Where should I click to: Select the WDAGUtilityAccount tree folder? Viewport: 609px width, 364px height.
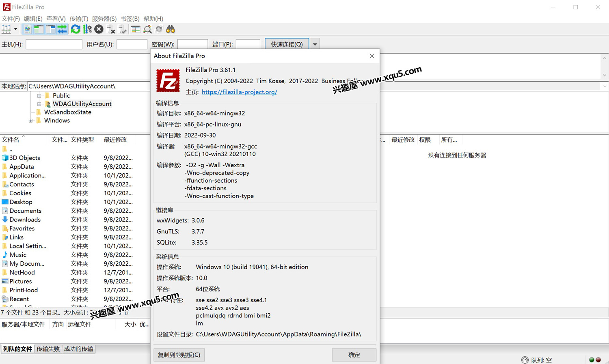point(82,104)
